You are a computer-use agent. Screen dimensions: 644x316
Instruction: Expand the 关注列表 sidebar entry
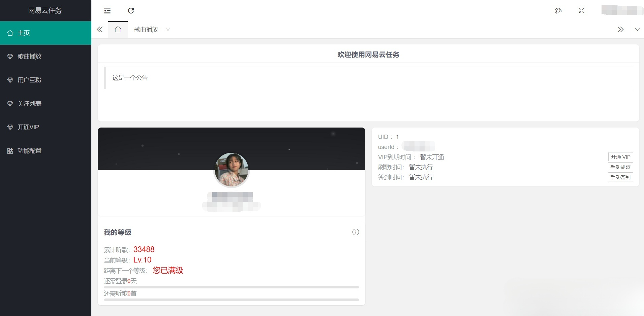point(29,103)
